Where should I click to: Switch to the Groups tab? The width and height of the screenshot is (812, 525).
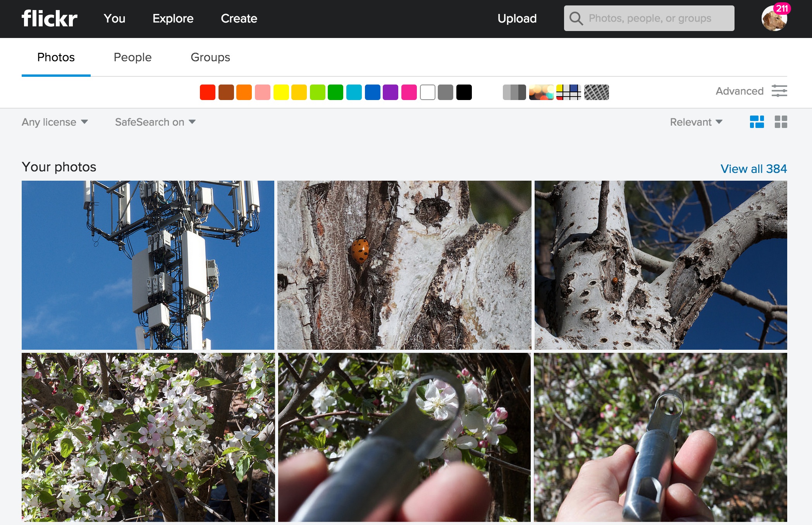click(210, 57)
